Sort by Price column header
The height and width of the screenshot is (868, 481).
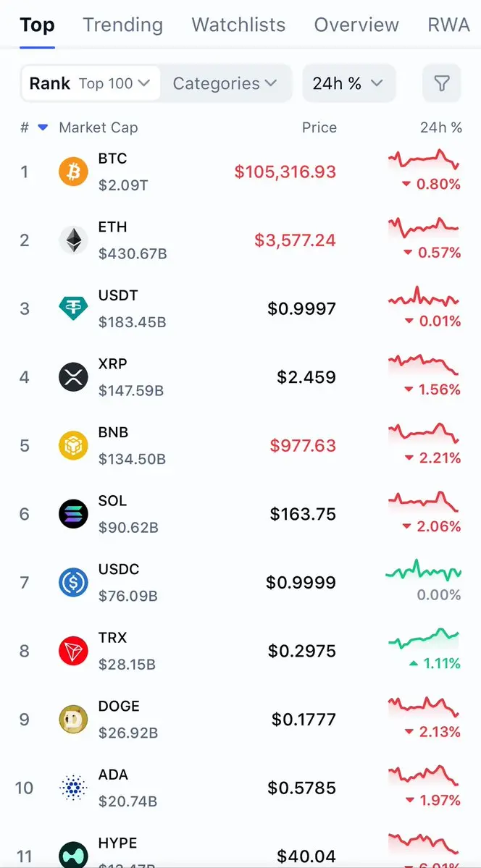click(x=319, y=127)
